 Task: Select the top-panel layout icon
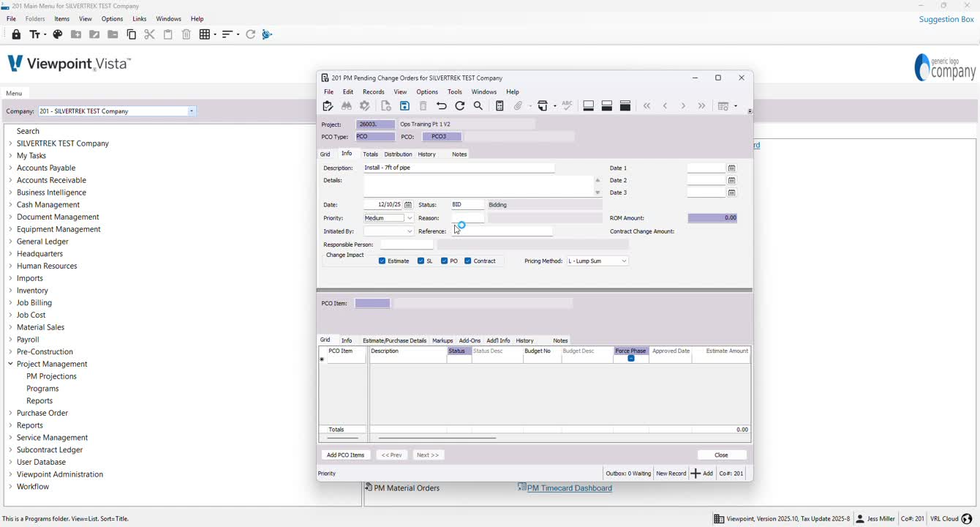pyautogui.click(x=625, y=106)
